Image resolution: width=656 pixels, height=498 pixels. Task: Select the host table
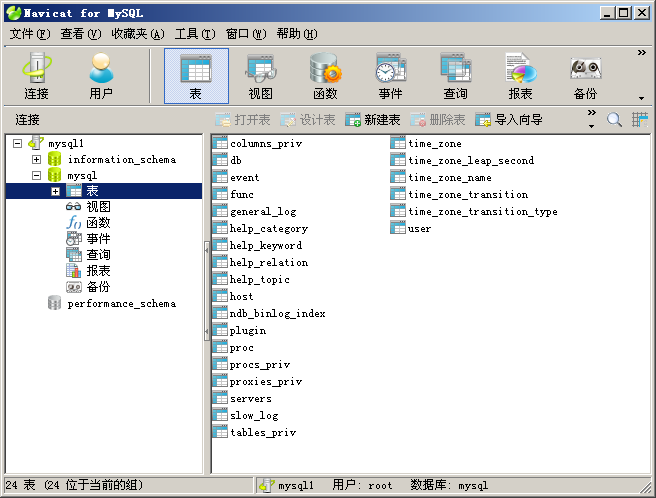tap(233, 296)
